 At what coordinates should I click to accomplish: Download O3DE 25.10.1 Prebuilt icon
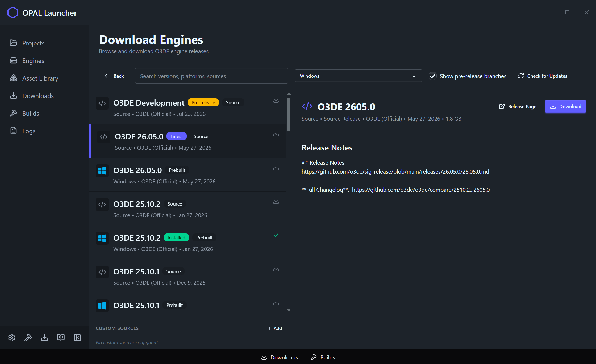(276, 303)
